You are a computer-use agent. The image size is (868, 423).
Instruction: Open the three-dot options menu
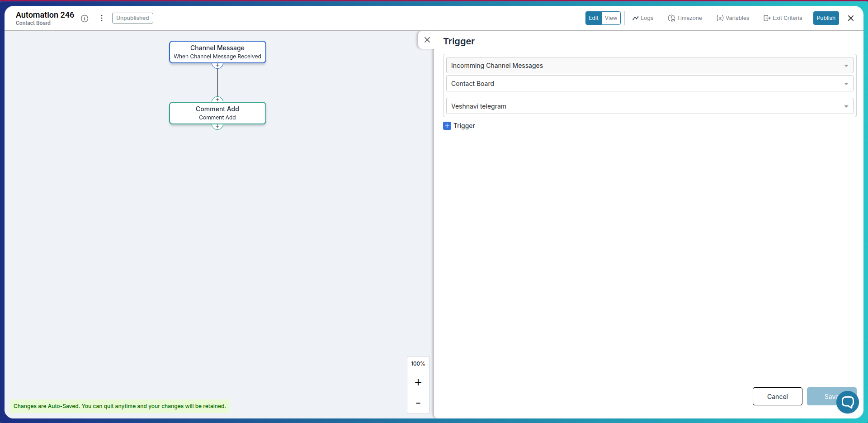coord(101,18)
